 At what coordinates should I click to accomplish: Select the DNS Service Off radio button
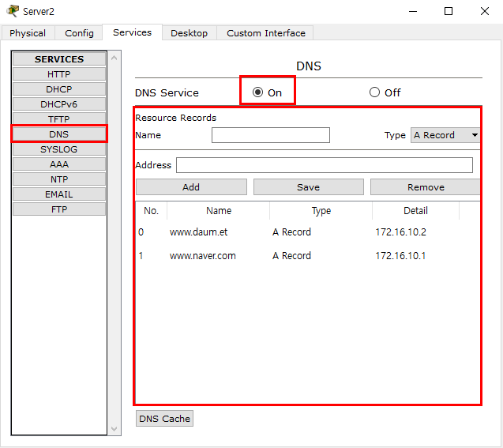(x=374, y=92)
